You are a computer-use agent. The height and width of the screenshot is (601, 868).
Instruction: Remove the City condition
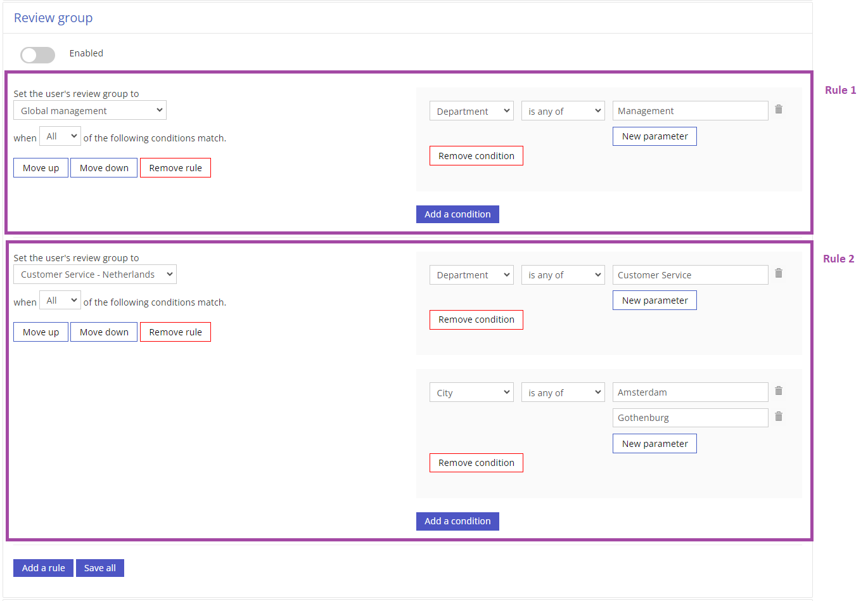click(476, 463)
